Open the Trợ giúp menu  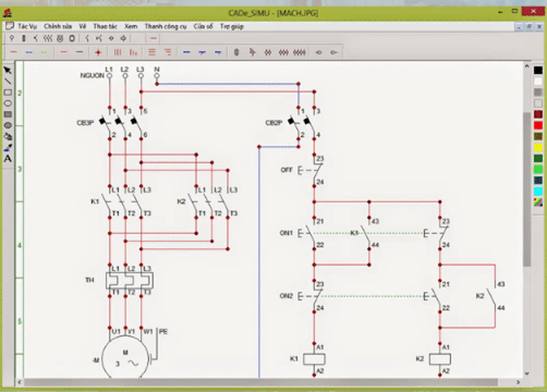click(232, 27)
